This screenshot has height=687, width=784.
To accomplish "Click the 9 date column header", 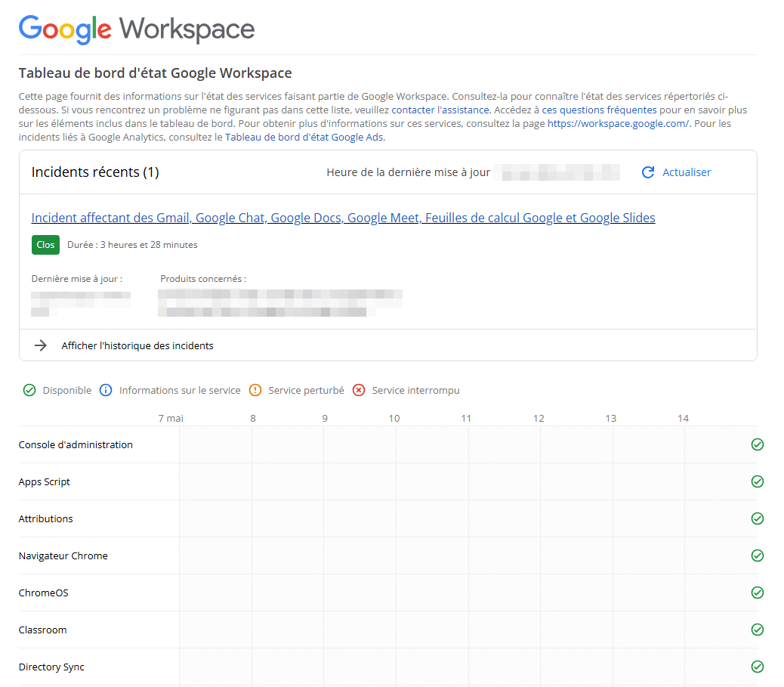I will point(325,418).
